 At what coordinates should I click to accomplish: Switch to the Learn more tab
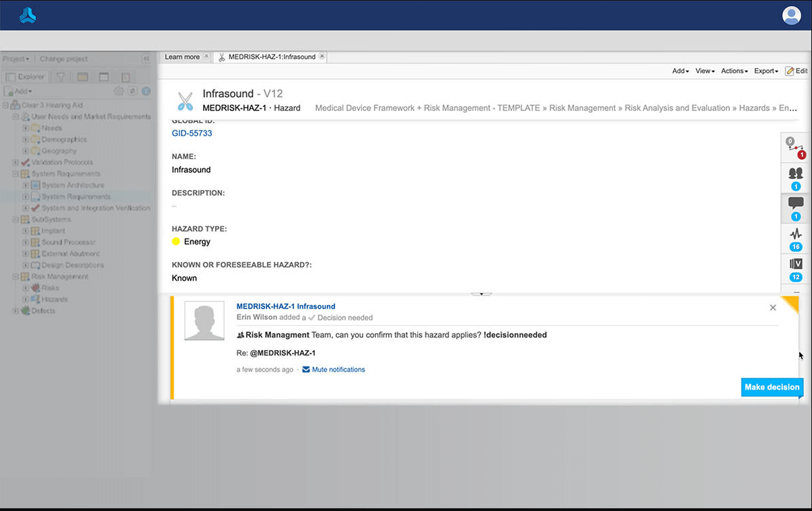tap(182, 57)
